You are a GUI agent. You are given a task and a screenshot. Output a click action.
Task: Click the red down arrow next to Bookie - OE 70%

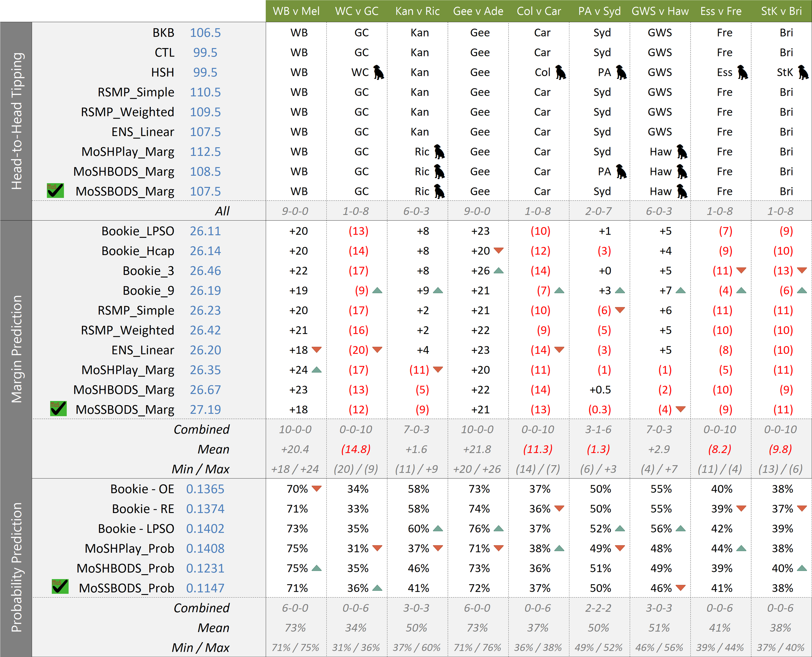[317, 488]
